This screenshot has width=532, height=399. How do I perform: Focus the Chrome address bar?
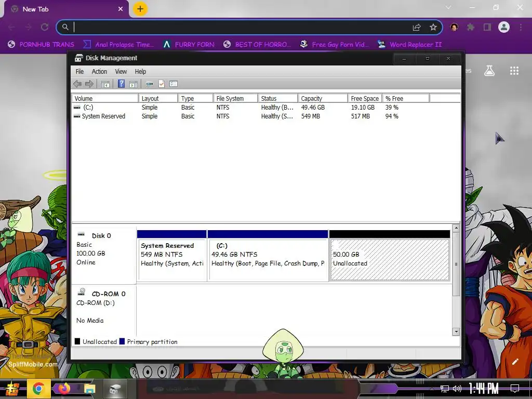pyautogui.click(x=237, y=27)
